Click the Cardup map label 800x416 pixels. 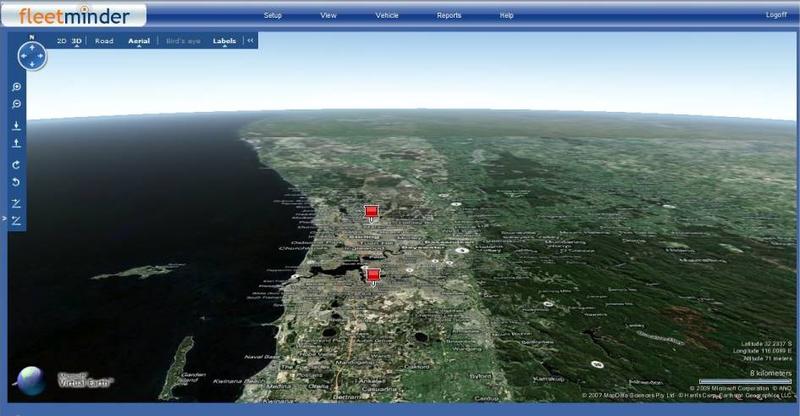tap(486, 398)
